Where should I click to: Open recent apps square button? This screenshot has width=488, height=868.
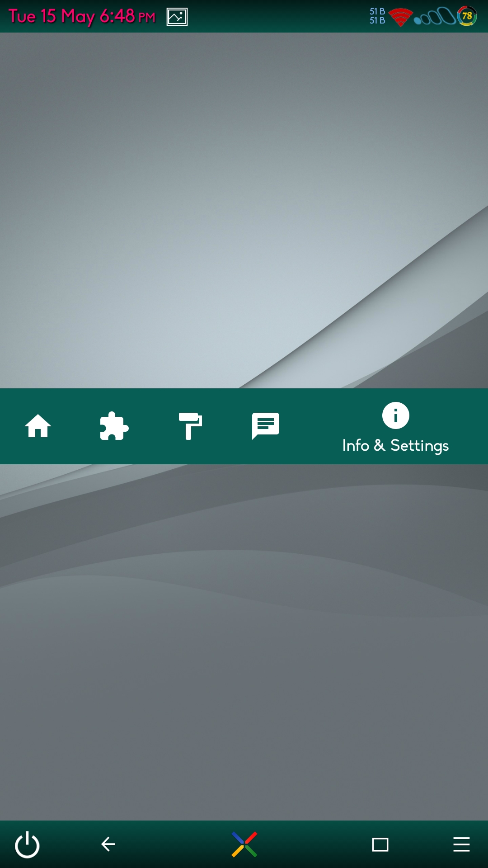(x=380, y=844)
